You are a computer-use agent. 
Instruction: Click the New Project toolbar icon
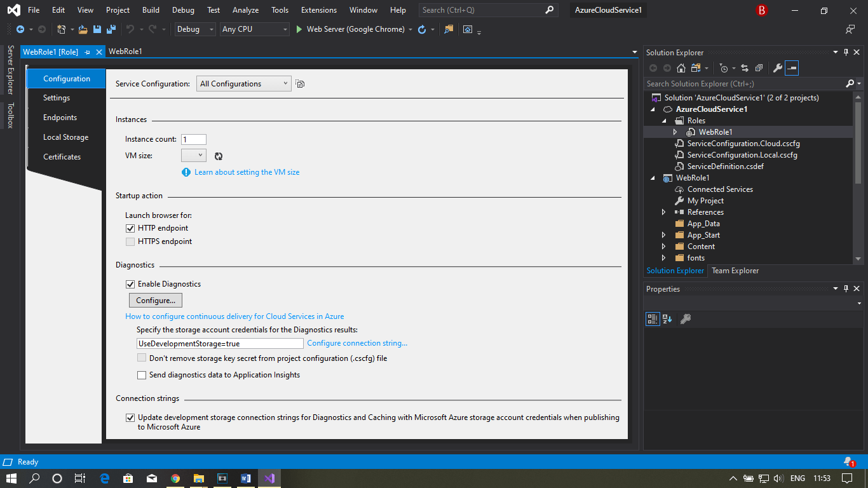click(x=62, y=29)
